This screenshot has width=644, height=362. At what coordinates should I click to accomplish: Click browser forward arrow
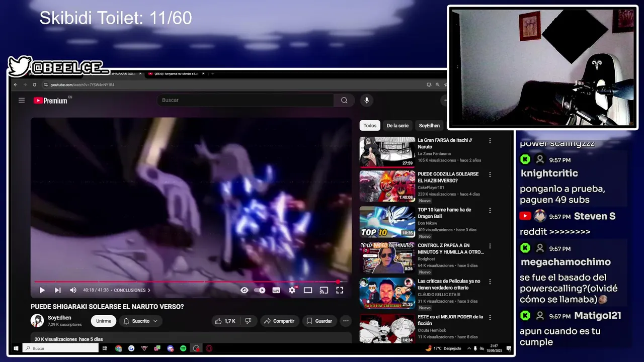pyautogui.click(x=25, y=85)
